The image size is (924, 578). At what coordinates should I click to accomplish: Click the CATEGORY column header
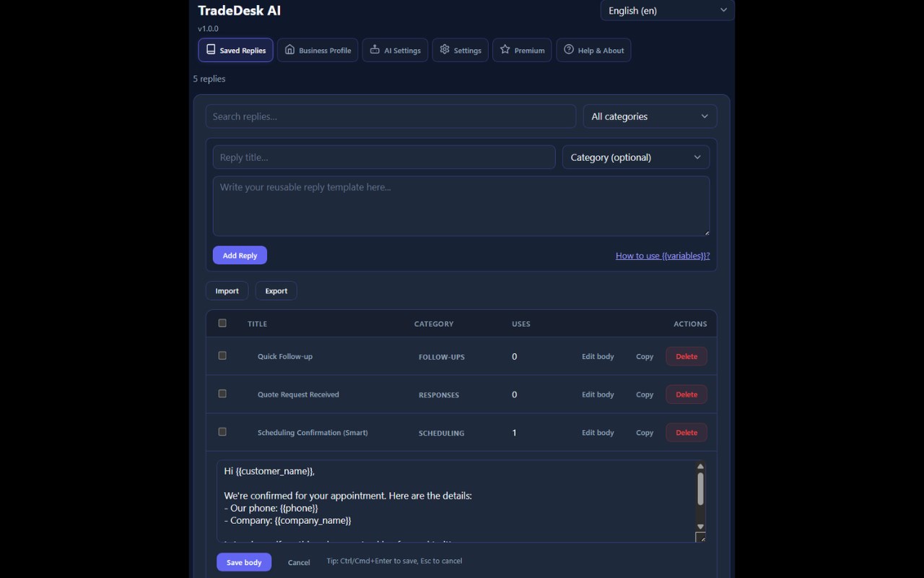pyautogui.click(x=434, y=324)
